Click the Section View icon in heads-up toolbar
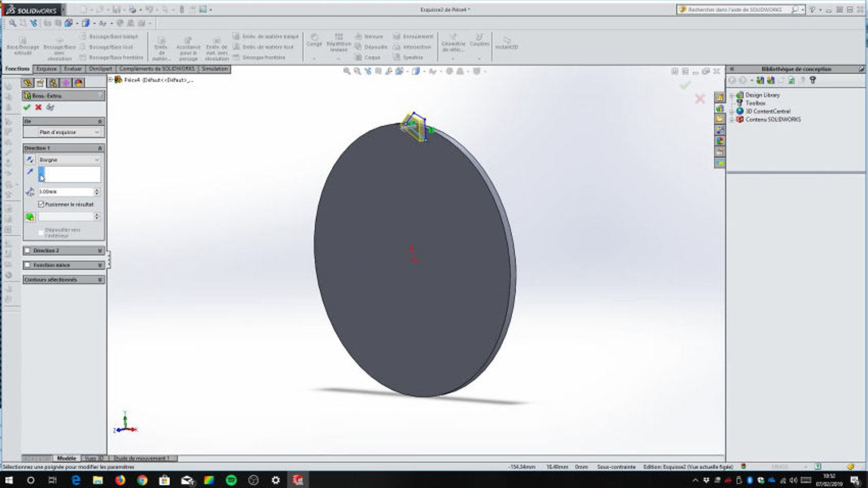This screenshot has width=868, height=488. 378,71
